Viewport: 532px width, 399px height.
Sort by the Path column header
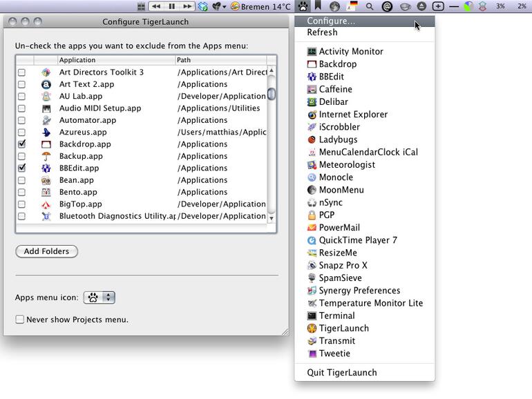tap(221, 60)
